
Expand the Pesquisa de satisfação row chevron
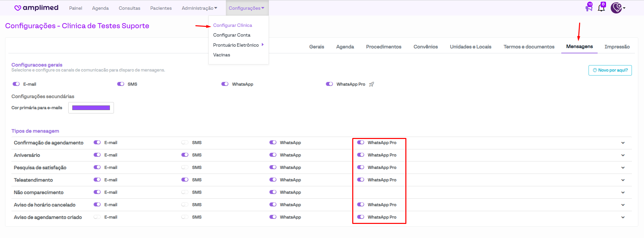coord(623,168)
